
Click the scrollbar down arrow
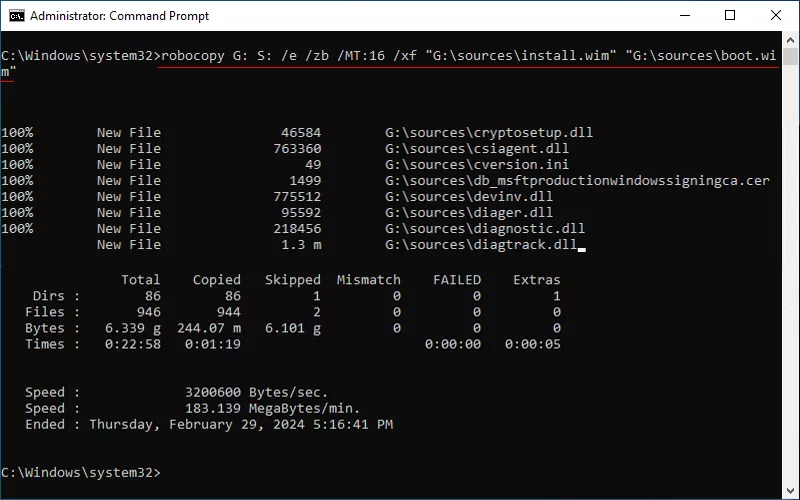tap(791, 491)
